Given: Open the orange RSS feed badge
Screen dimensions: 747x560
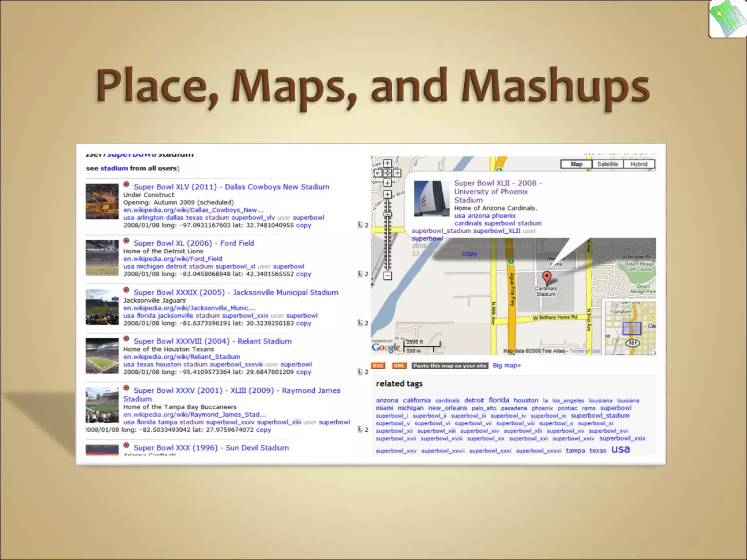Looking at the screenshot, I should click(378, 366).
